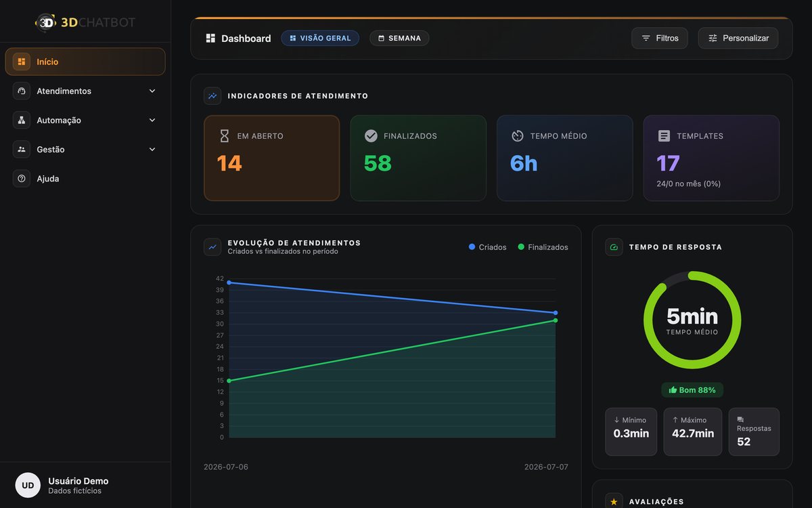Image resolution: width=812 pixels, height=508 pixels.
Task: Click the Tempo de Resposta speed icon
Action: tap(614, 247)
